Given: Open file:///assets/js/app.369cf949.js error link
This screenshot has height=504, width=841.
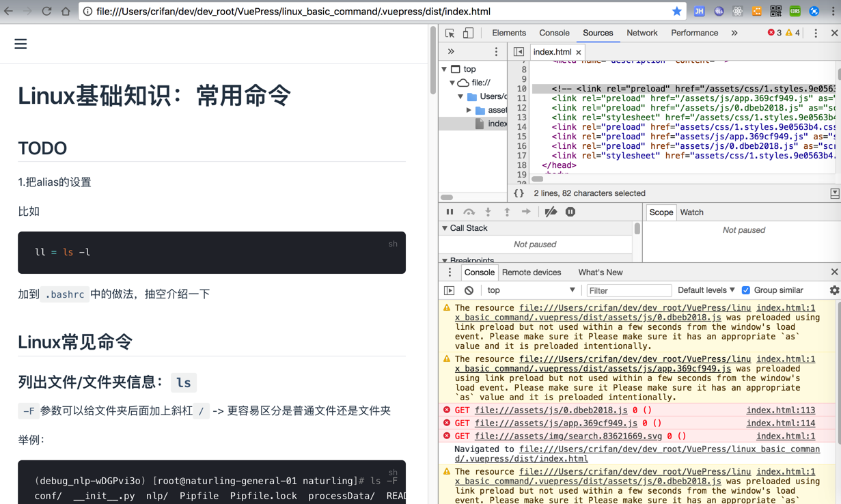Looking at the screenshot, I should pos(555,423).
